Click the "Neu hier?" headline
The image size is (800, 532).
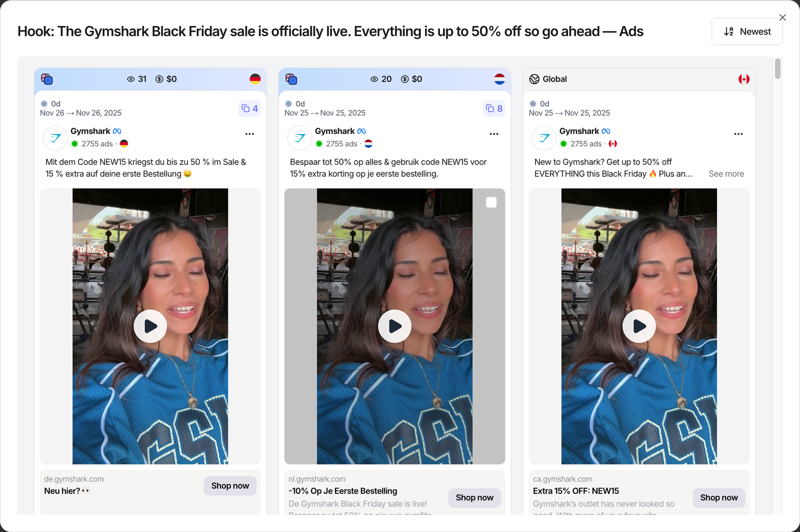(x=67, y=491)
